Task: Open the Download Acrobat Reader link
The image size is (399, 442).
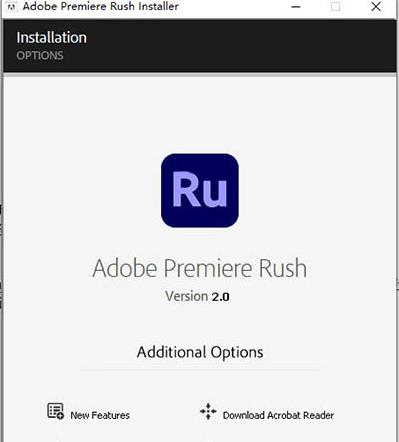Action: point(278,415)
